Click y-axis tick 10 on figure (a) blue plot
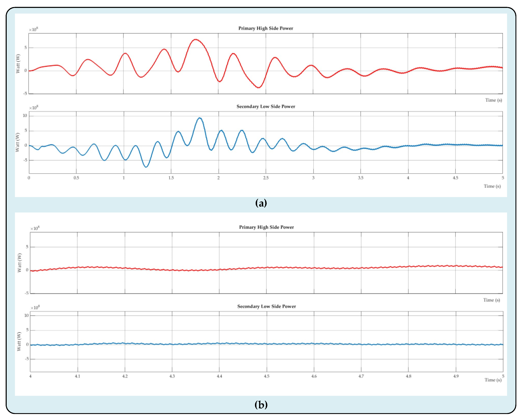The image size is (522, 420). (x=25, y=116)
